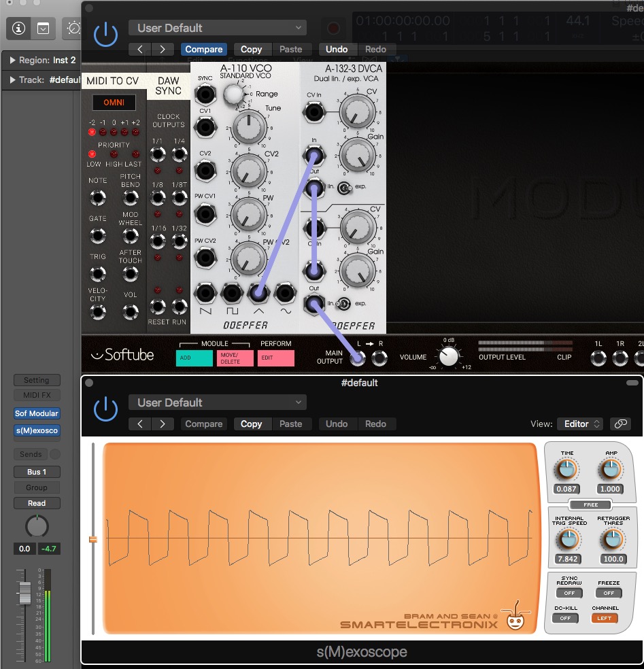The width and height of the screenshot is (644, 669).
Task: Click the oscilloscope trigger level handle
Action: click(93, 539)
